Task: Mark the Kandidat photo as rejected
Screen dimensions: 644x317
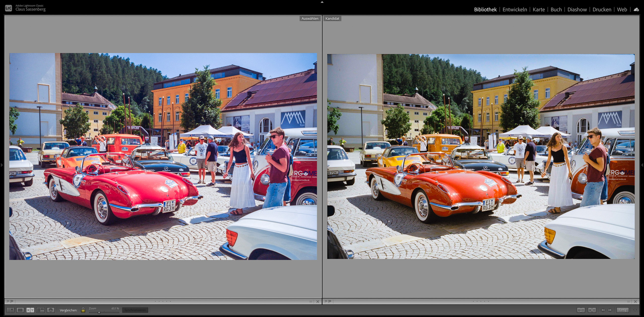Action: [x=330, y=301]
